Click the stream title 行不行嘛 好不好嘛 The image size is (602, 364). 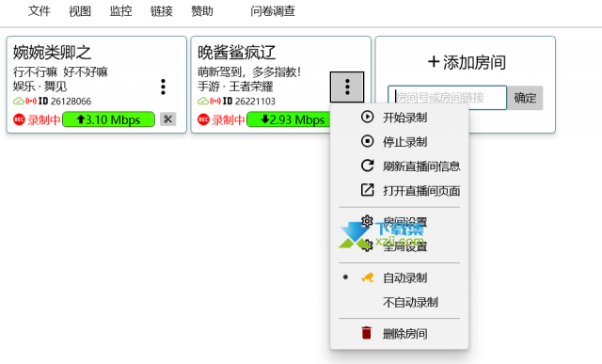[60, 71]
